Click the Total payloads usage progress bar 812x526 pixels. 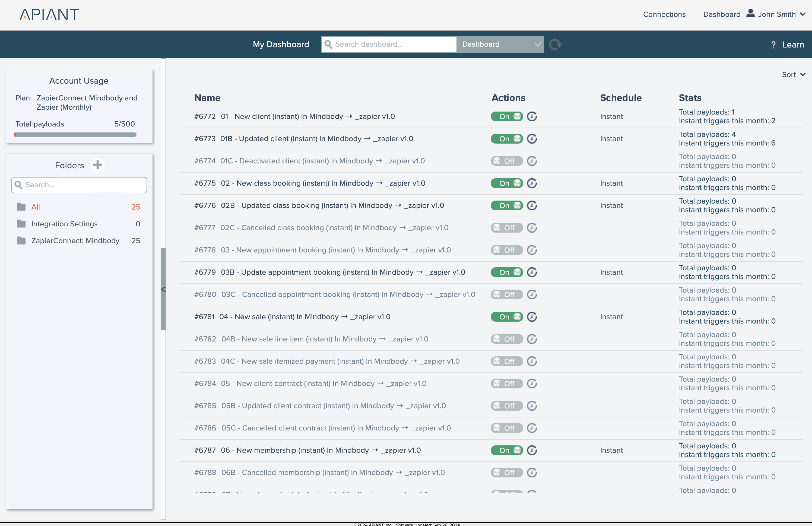tap(75, 135)
